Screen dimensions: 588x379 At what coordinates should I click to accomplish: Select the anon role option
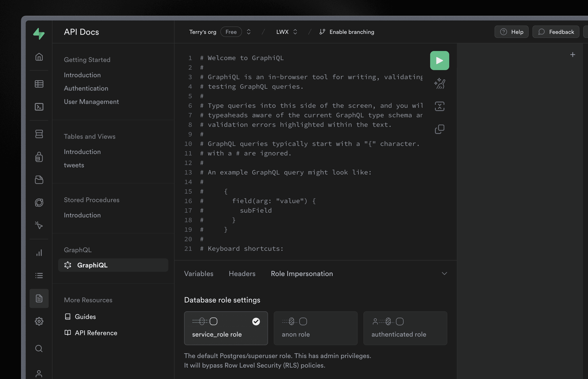click(x=315, y=328)
